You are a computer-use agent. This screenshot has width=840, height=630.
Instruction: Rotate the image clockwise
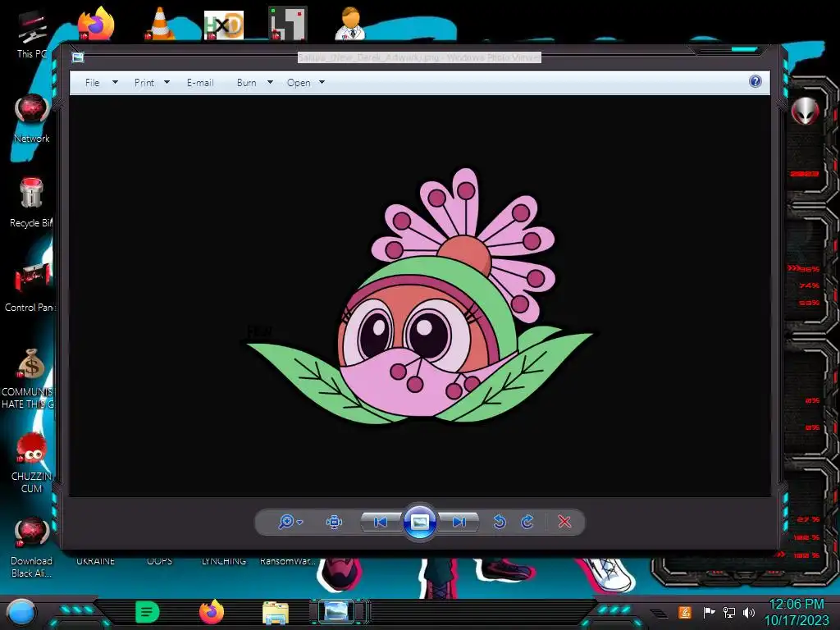527,522
